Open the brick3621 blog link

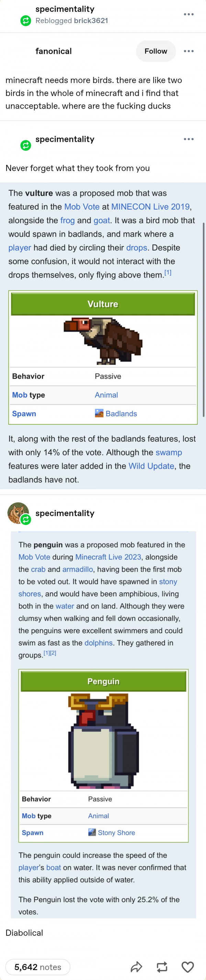[91, 21]
